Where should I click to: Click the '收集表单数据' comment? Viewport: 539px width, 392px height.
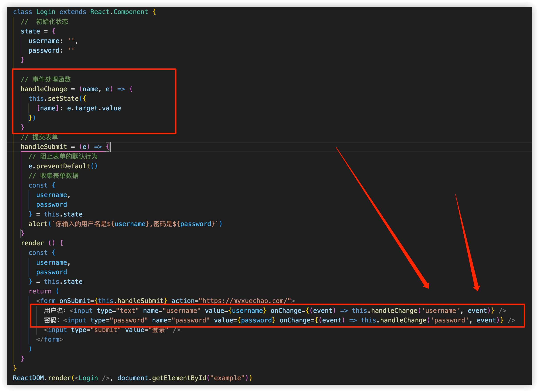[x=53, y=176]
